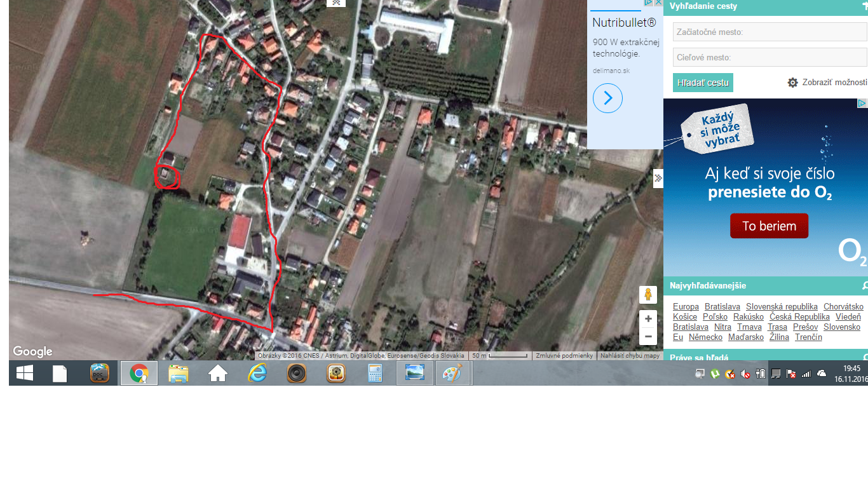Click Zmluvné podmienky link on map

(564, 356)
